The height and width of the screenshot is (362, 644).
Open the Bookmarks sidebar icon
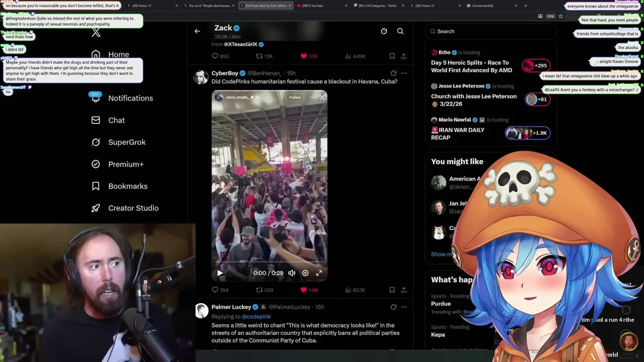pos(96,186)
